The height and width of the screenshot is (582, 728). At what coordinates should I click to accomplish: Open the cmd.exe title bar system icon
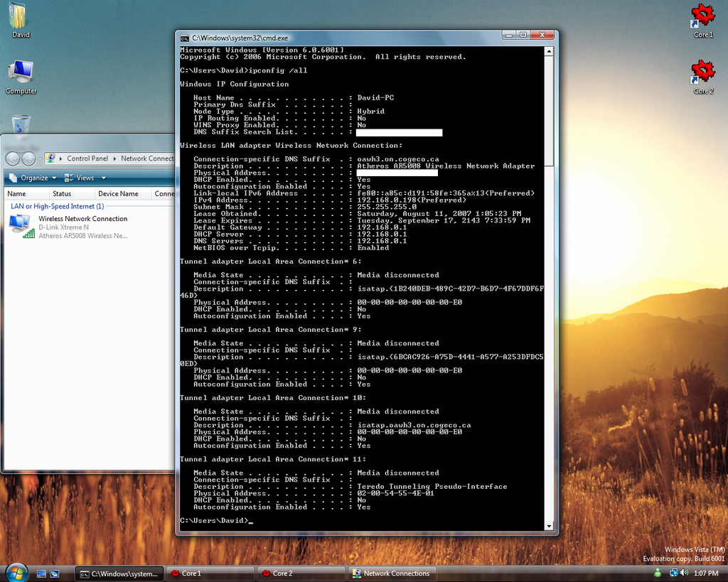click(185, 38)
